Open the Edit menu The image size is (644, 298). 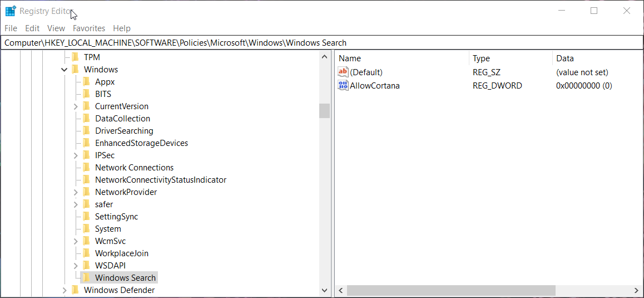(32, 28)
